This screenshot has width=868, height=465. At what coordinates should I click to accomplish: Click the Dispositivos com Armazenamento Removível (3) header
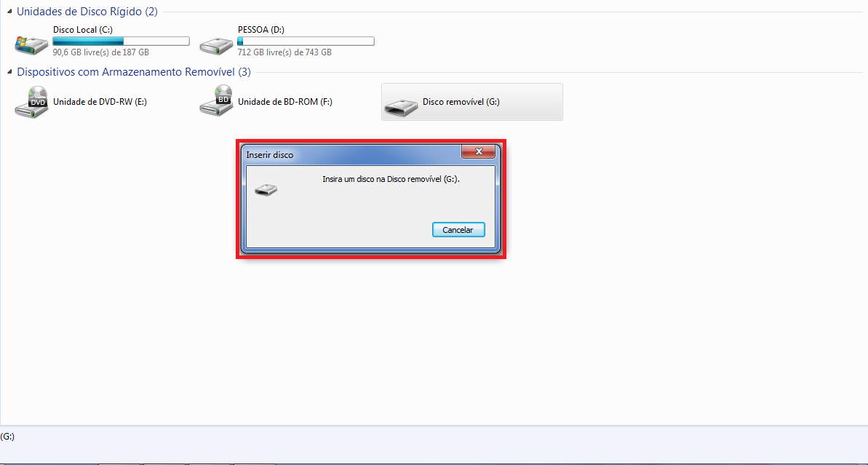(133, 72)
